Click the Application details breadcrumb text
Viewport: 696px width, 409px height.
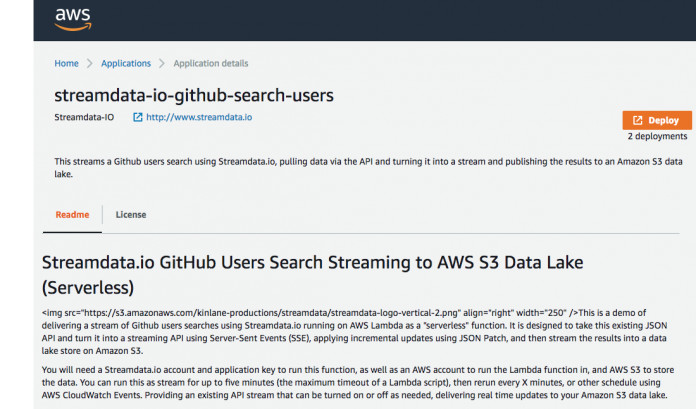coord(211,63)
